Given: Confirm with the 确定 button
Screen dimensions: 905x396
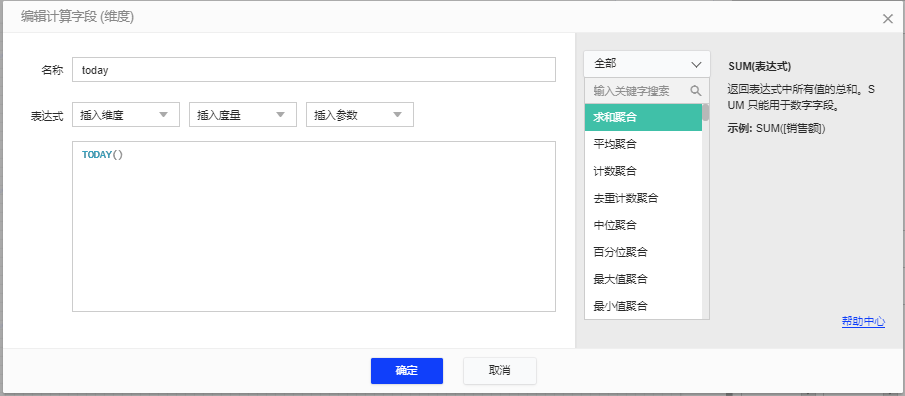Looking at the screenshot, I should 407,371.
